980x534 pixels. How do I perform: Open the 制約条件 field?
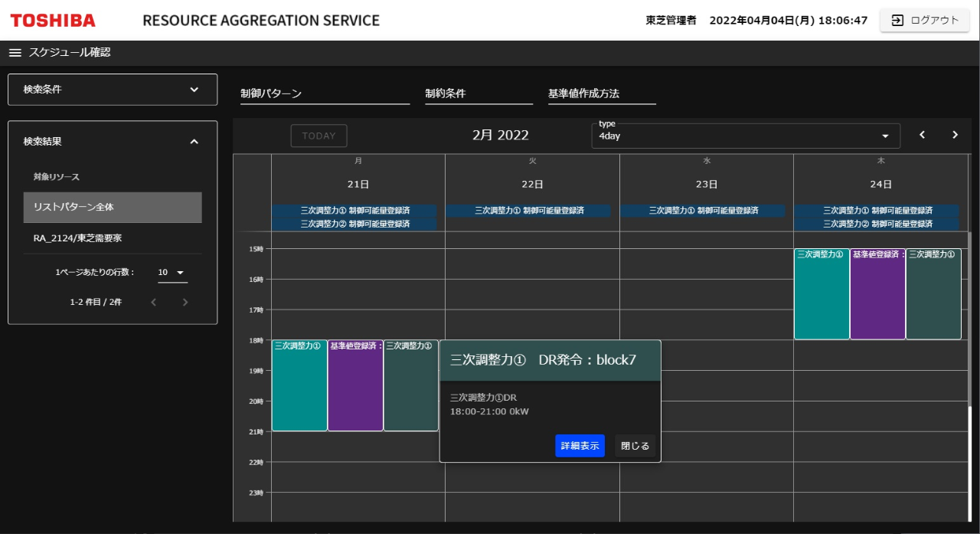pos(479,94)
